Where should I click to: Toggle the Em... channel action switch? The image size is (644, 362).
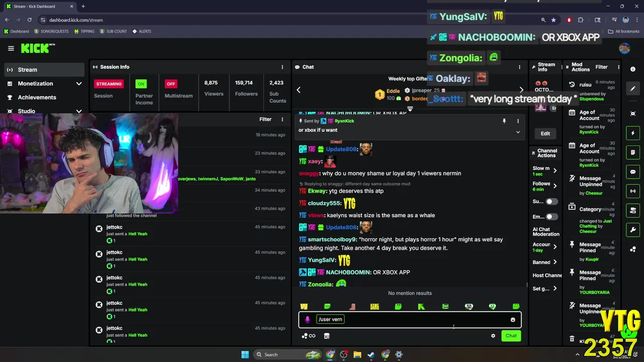[x=552, y=217]
